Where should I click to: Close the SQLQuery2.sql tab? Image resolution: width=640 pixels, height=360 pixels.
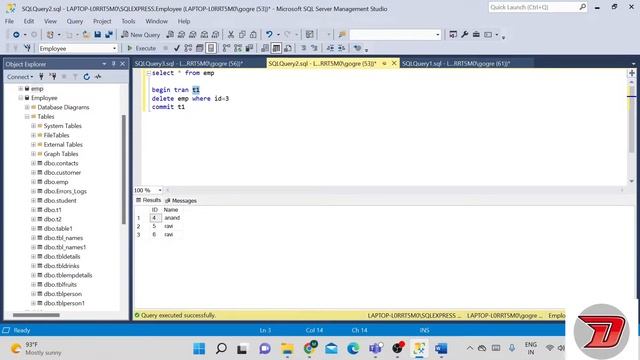point(394,63)
